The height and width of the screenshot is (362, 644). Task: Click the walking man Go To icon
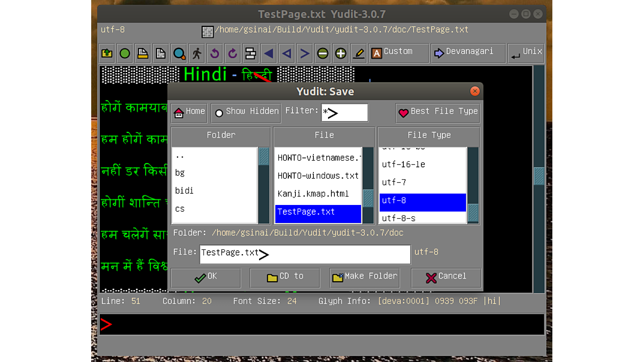coord(197,53)
